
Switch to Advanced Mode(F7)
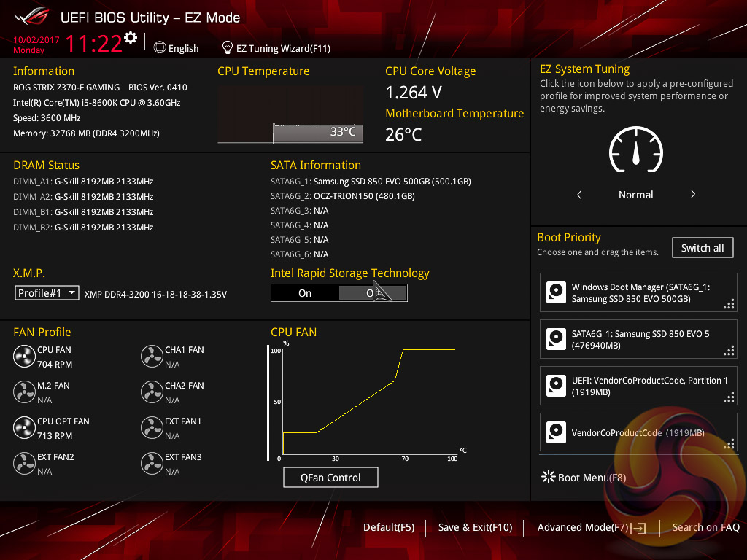(583, 527)
